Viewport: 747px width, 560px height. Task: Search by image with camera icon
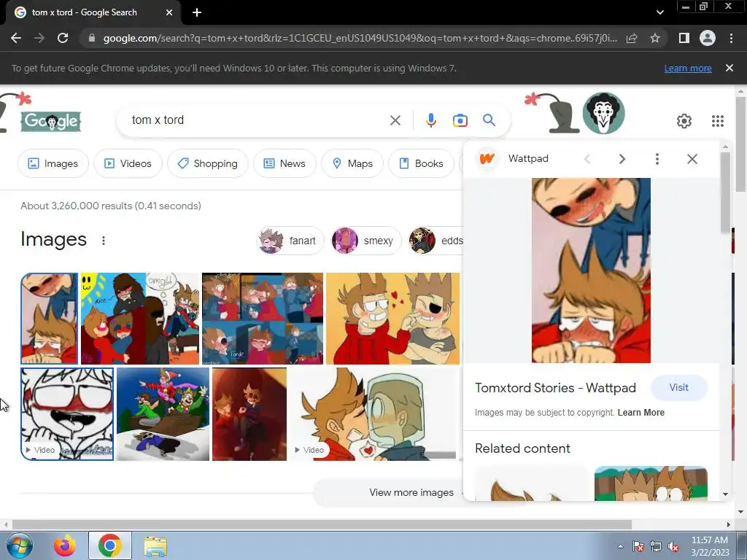460,120
